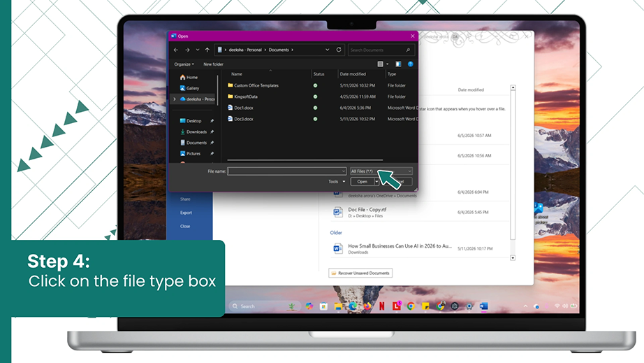644x363 pixels.
Task: Select Pictures in Quick access
Action: tap(190, 153)
